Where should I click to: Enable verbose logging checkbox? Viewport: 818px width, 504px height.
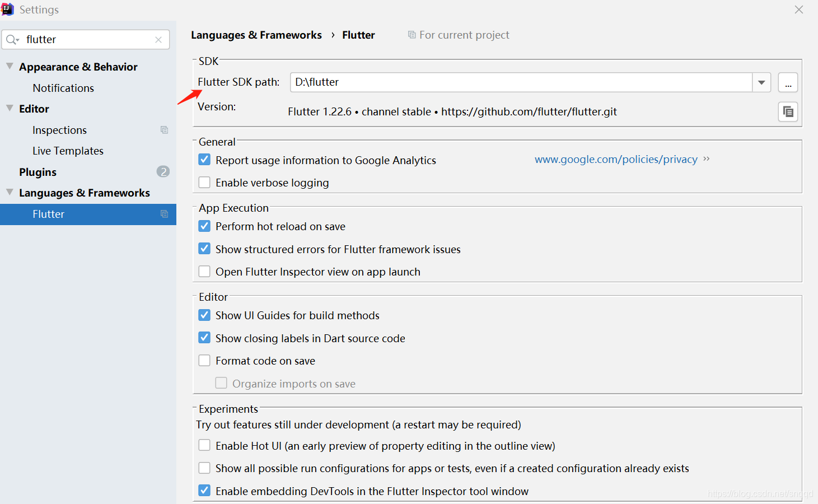tap(204, 182)
